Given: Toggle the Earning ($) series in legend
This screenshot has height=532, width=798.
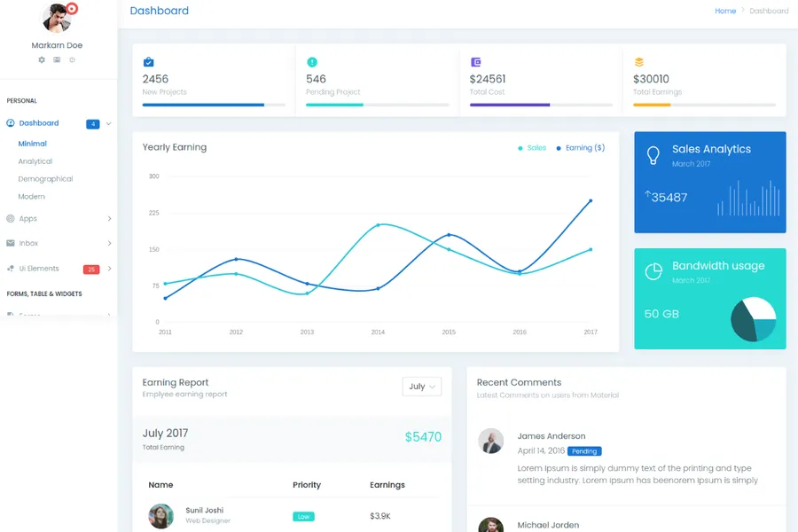Looking at the screenshot, I should (581, 148).
